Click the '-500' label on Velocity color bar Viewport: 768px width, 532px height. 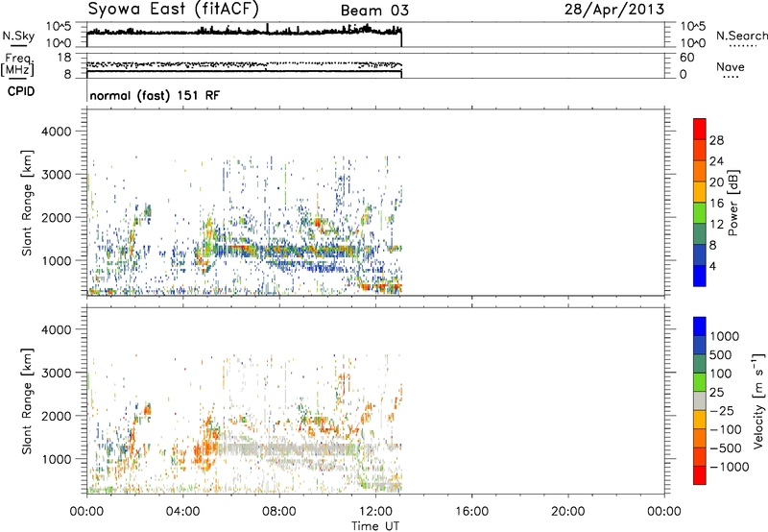pos(726,447)
